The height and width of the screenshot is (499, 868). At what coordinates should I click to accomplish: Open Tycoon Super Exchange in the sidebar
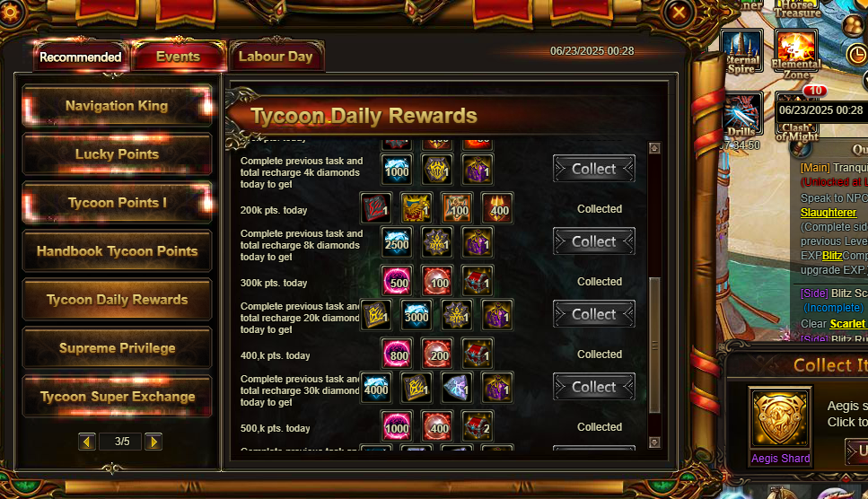117,397
